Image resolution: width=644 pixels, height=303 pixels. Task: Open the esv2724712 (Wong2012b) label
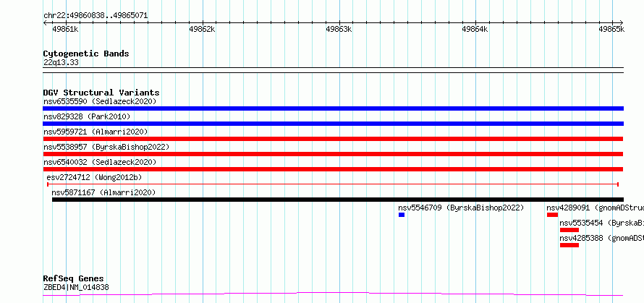point(95,177)
